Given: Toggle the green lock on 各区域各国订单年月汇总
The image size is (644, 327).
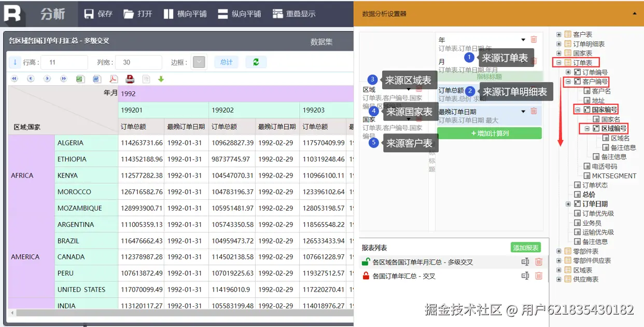Looking at the screenshot, I should 366,262.
